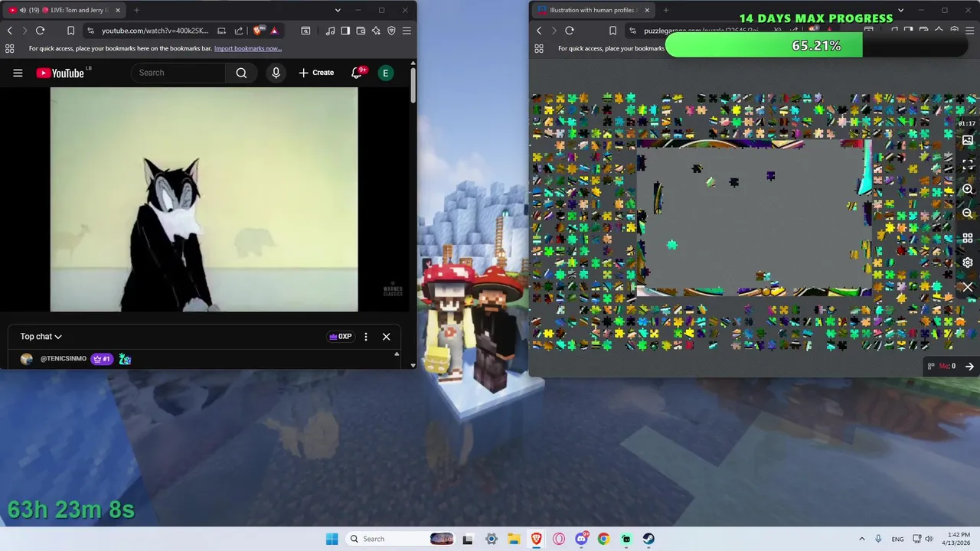This screenshot has width=980, height=551.
Task: Toggle the browser sidebar panel in YouTube window
Action: [345, 31]
